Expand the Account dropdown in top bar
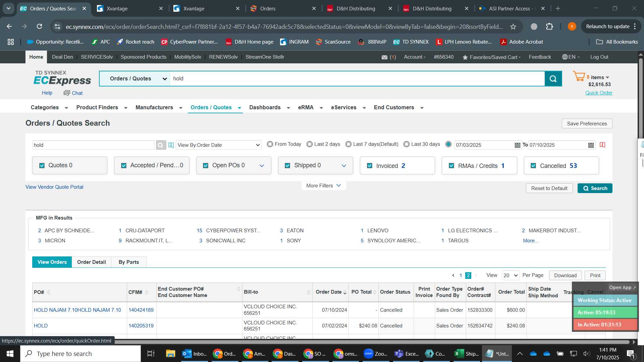Viewport: 644px width, 362px height. 415,57
